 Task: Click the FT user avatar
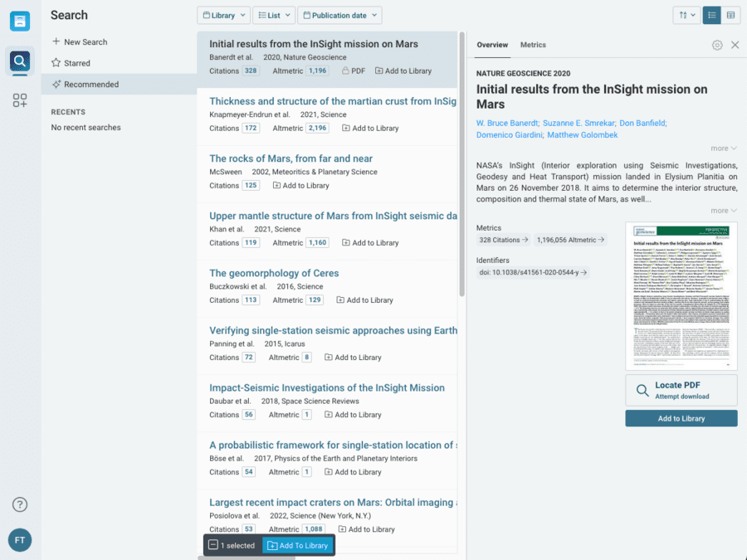[20, 540]
